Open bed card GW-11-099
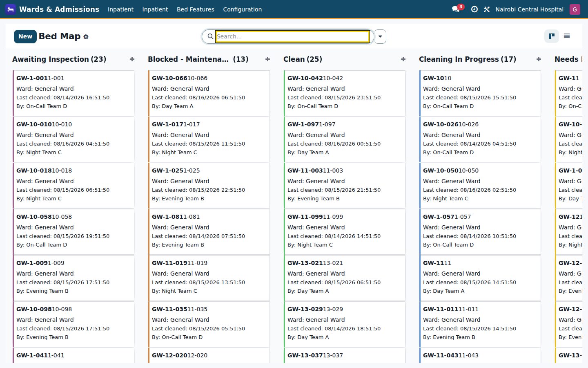 coord(345,232)
